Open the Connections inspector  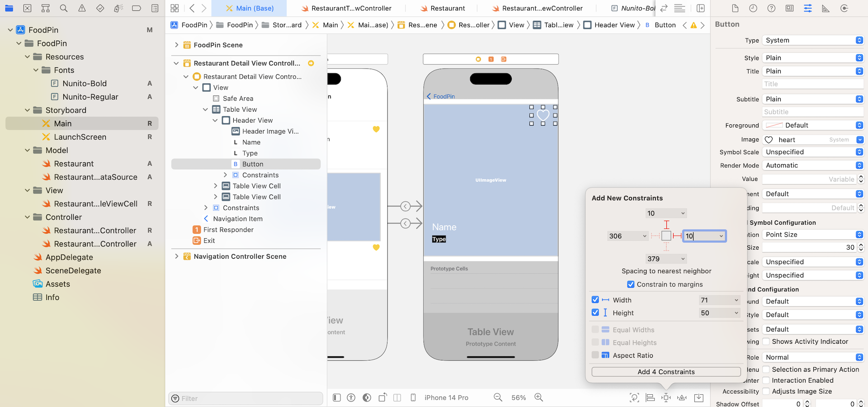(x=844, y=8)
